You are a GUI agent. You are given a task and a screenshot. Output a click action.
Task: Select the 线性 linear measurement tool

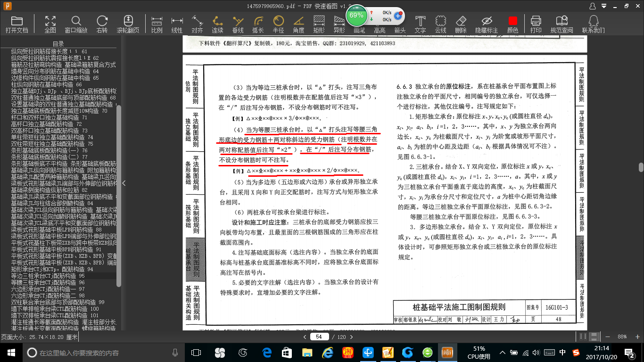pyautogui.click(x=177, y=24)
